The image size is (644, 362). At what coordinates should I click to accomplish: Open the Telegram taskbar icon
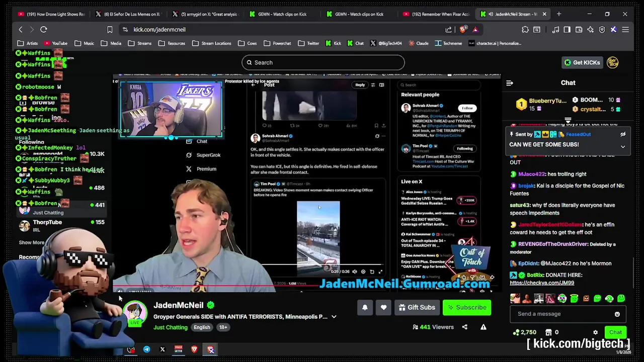coord(146,349)
